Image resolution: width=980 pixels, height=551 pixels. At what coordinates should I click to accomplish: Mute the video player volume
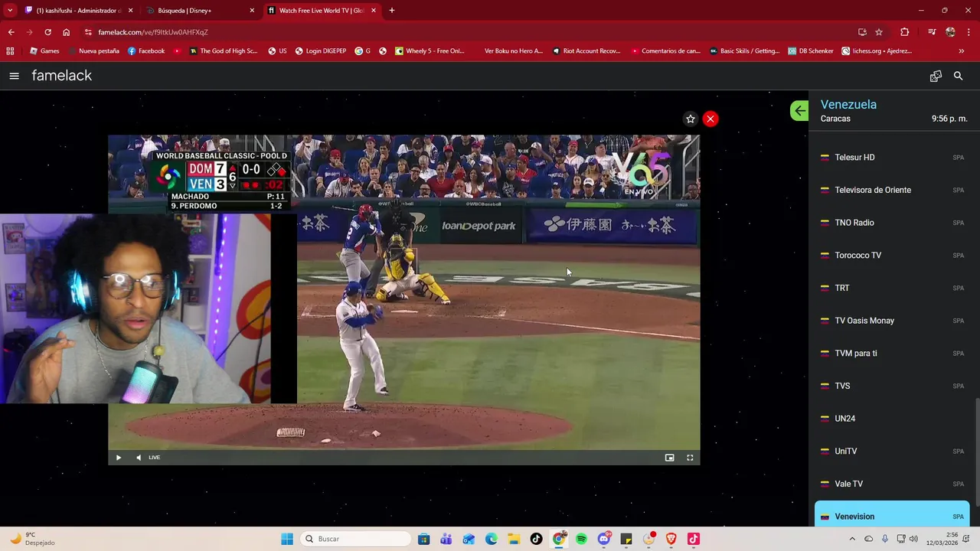coord(139,458)
